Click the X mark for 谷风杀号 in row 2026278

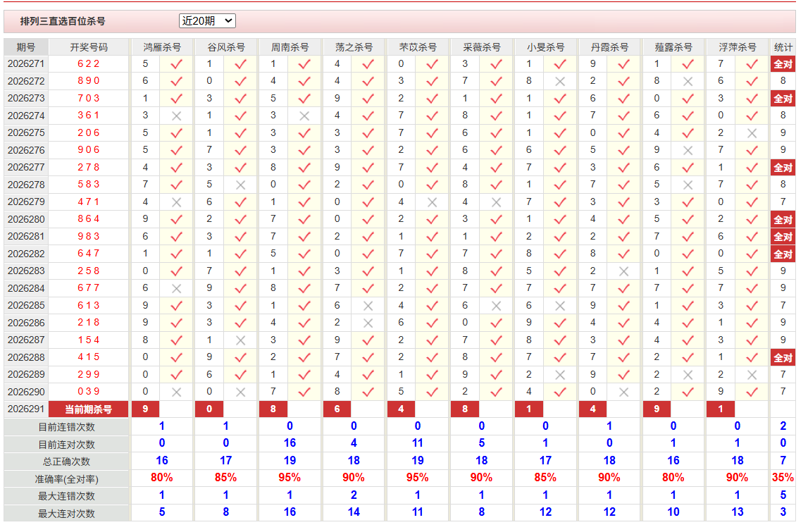pos(240,185)
